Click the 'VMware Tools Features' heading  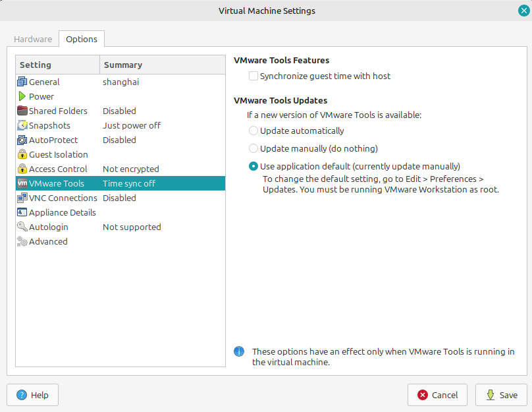coord(281,60)
